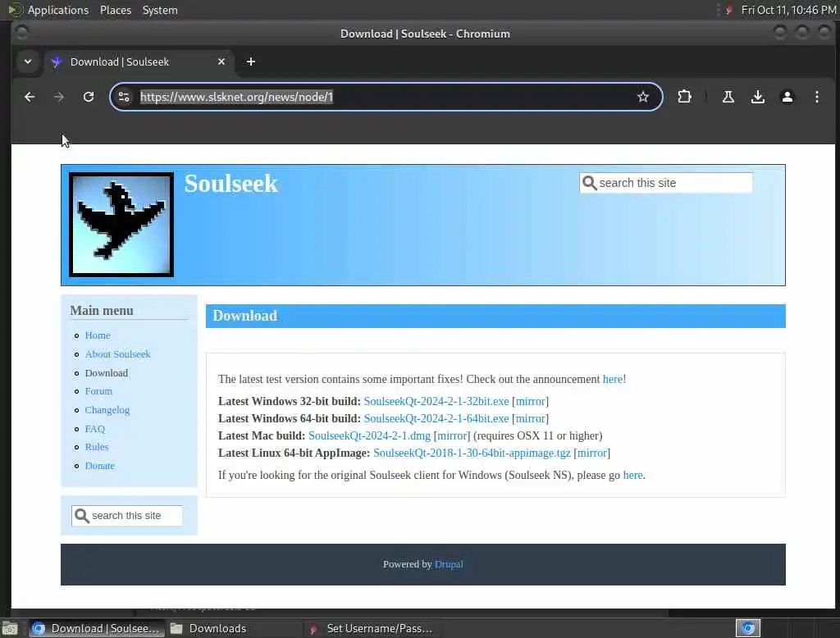
Task: Download SoulseekQt-2018-1-30-64bit-appimage.tgz
Action: click(472, 453)
